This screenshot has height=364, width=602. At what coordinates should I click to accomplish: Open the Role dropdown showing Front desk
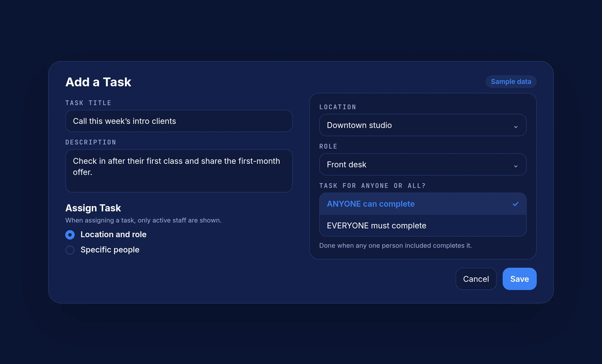pyautogui.click(x=423, y=164)
